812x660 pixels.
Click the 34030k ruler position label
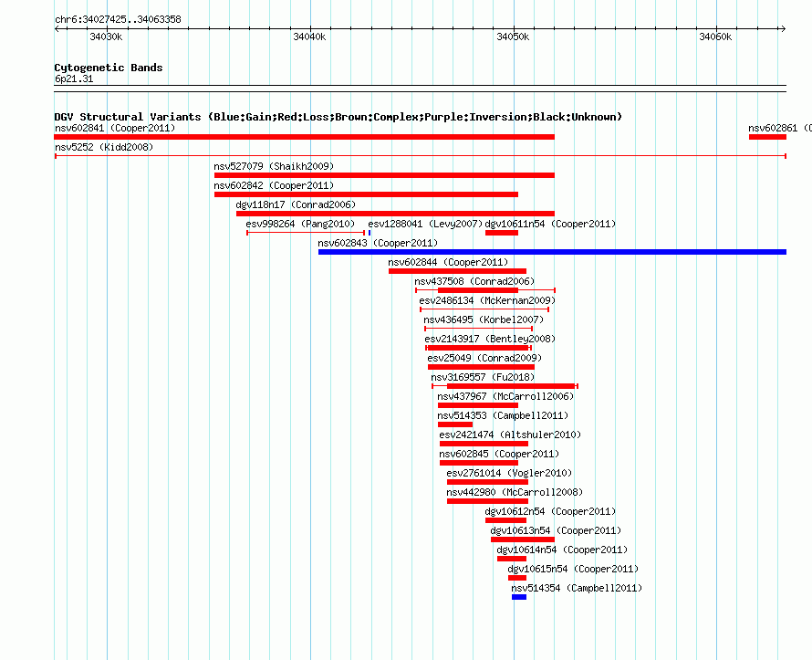106,37
